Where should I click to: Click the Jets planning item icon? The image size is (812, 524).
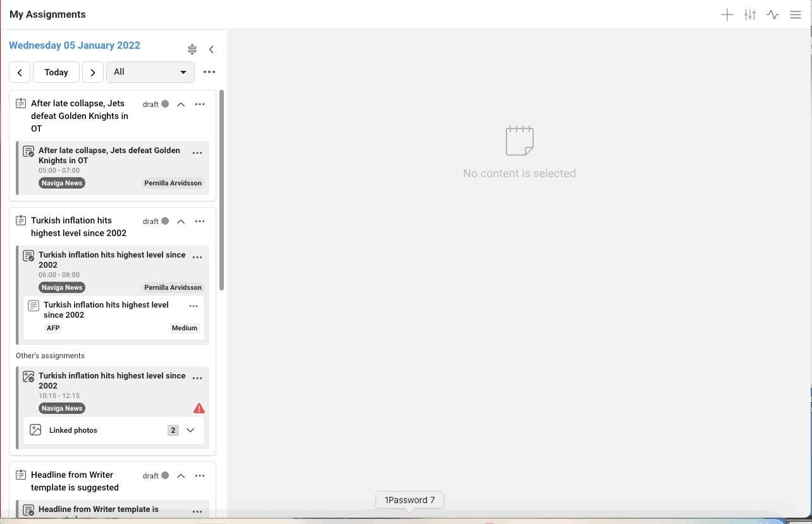(21, 103)
